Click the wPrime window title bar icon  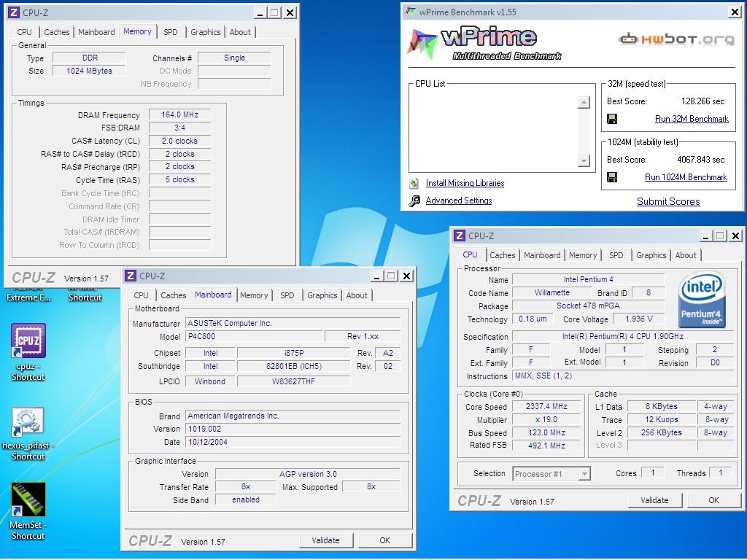tap(410, 12)
